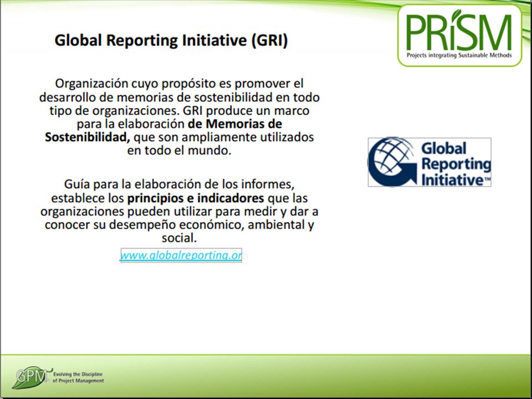This screenshot has width=532, height=399.
Task: Click bold text 'de Memorias de Sostenibilidad,'
Action: [x=163, y=131]
